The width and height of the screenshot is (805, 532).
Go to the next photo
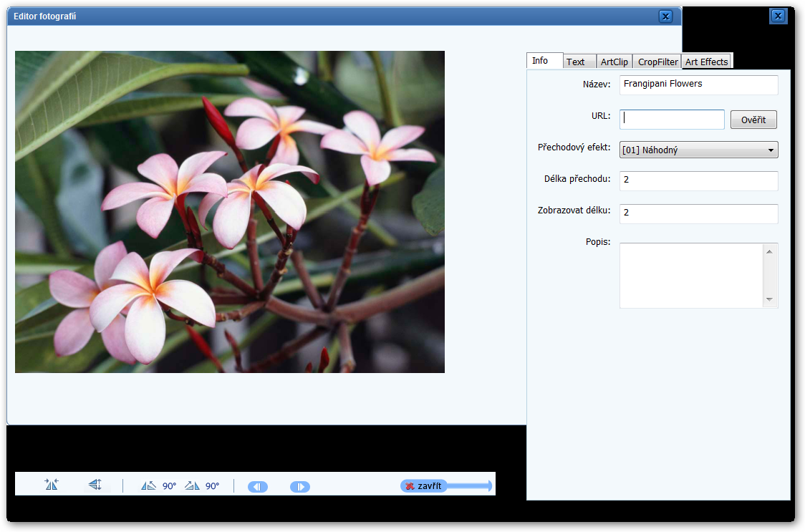pyautogui.click(x=300, y=486)
